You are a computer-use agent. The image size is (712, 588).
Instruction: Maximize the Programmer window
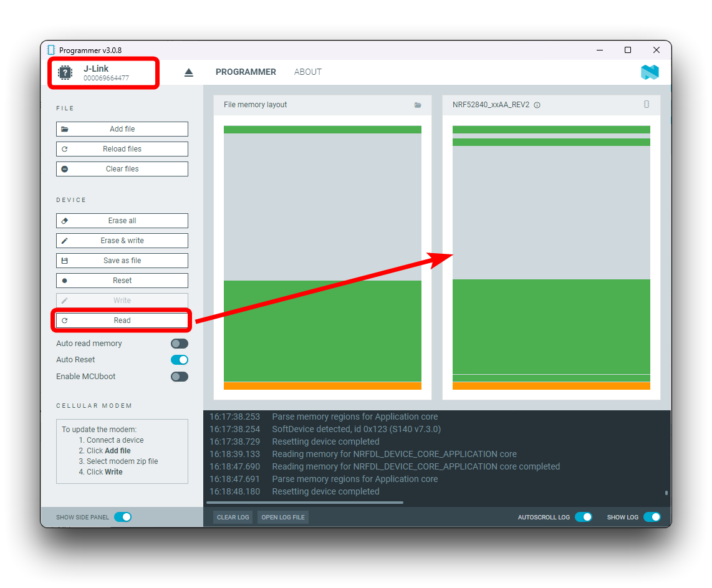(628, 50)
